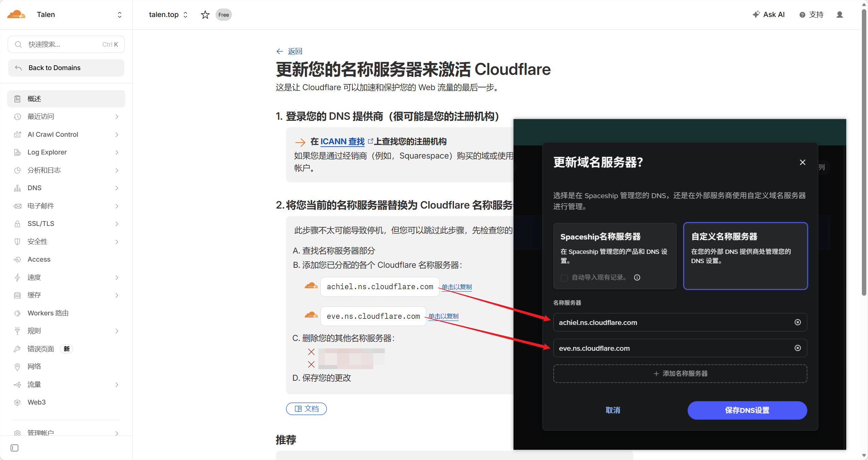The height and width of the screenshot is (460, 868).
Task: Focus the 快速搜索 search field
Action: [65, 45]
